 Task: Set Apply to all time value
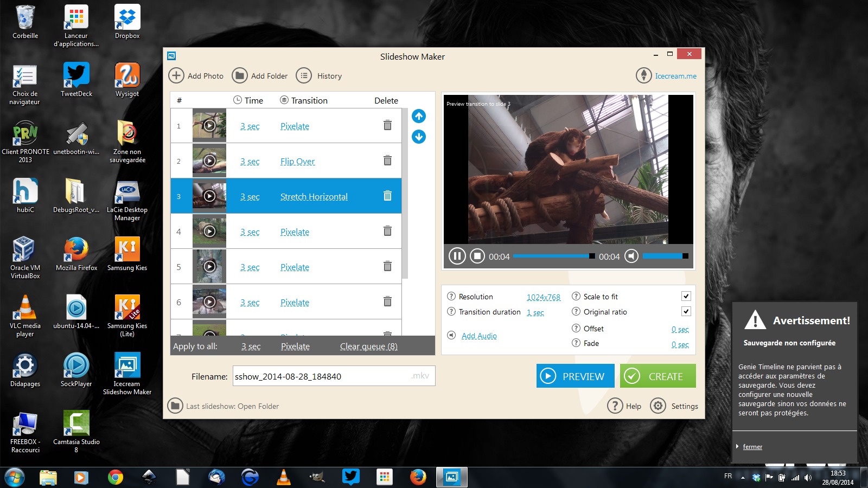click(x=251, y=346)
